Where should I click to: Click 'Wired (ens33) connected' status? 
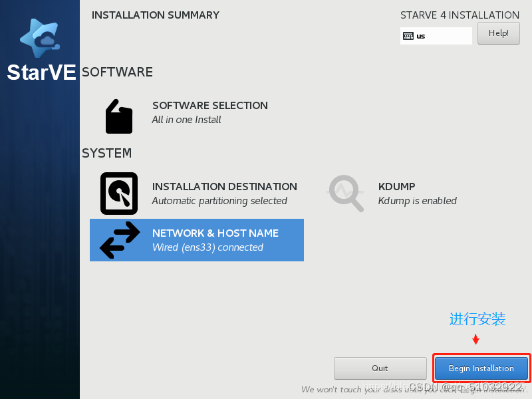(x=207, y=247)
